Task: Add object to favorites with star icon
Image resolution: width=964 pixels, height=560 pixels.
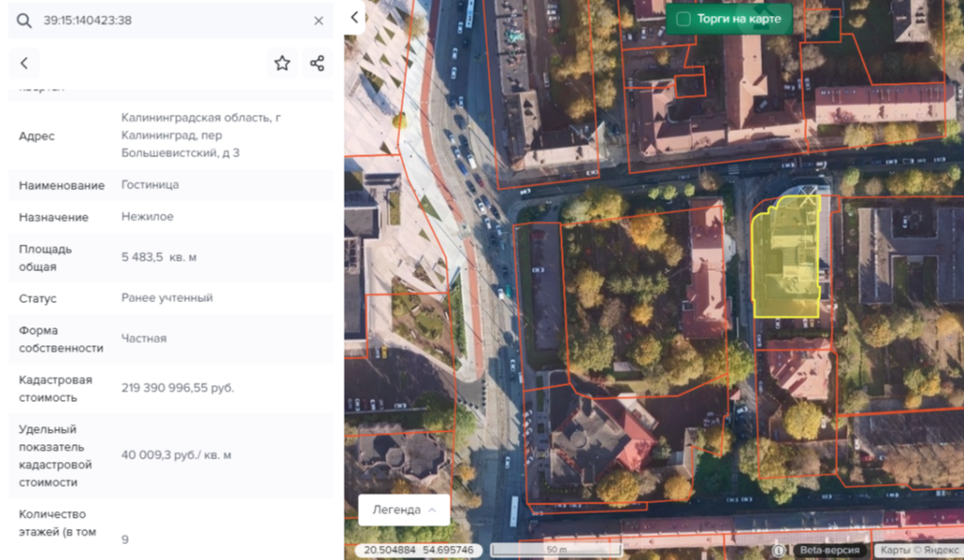Action: (x=281, y=63)
